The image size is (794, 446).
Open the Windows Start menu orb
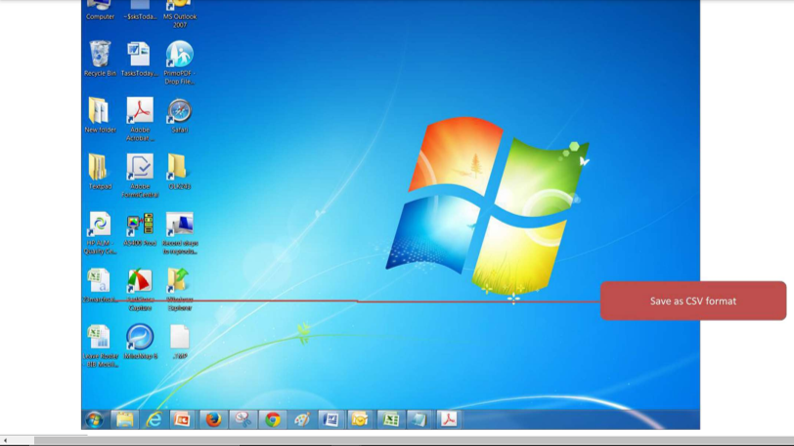click(x=94, y=420)
